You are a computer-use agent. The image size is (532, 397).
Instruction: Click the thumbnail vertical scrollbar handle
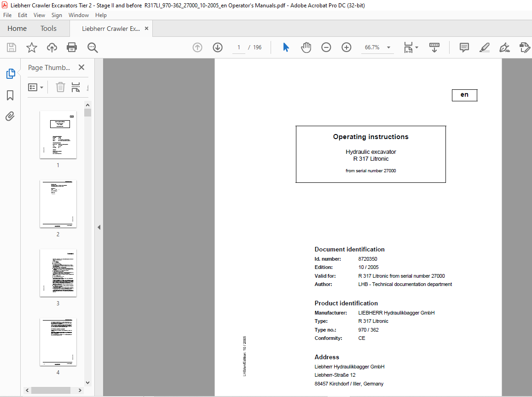pyautogui.click(x=87, y=113)
